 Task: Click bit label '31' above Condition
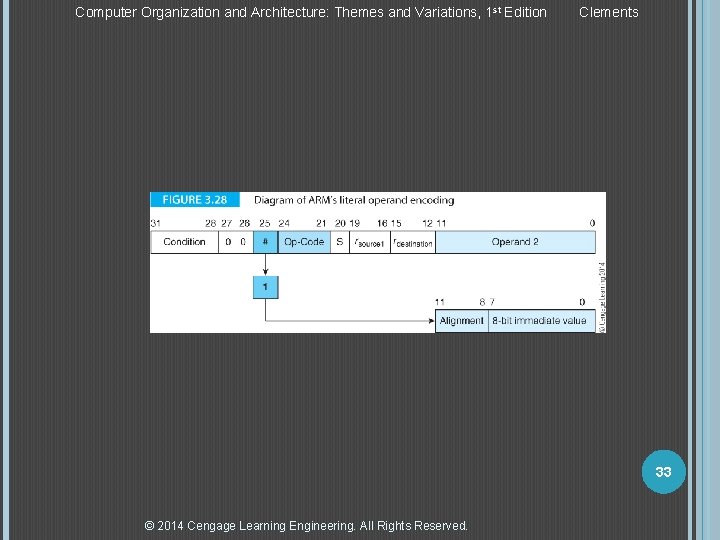155,224
